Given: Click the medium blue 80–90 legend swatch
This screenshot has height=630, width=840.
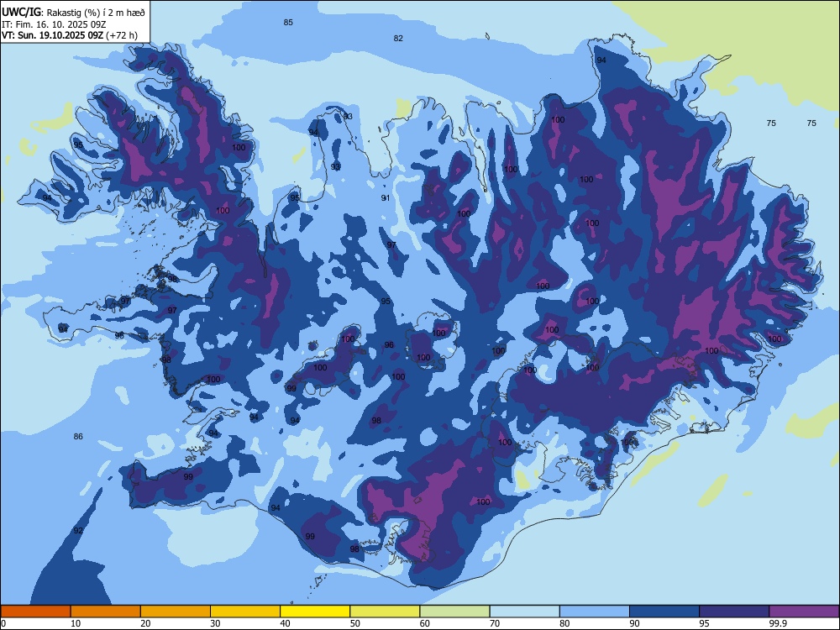Looking at the screenshot, I should coord(595,612).
